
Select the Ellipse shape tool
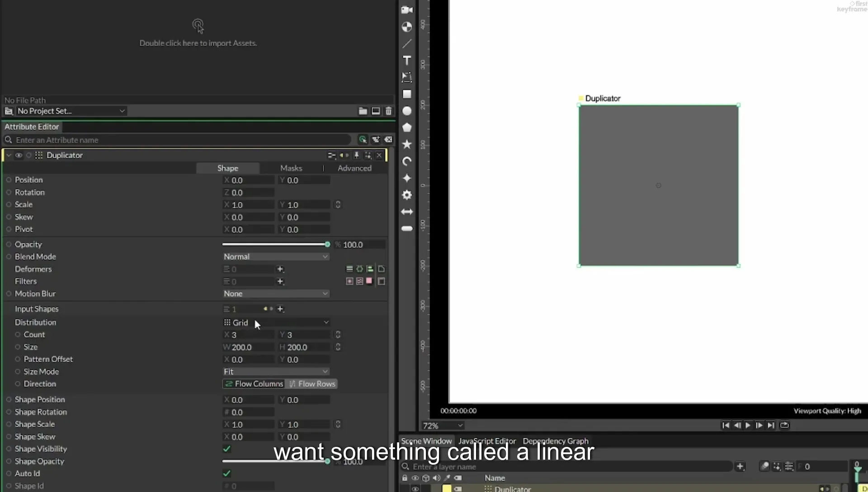point(407,111)
